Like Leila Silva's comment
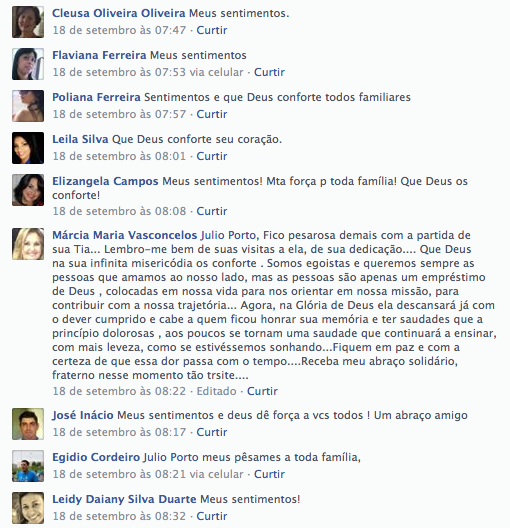The width and height of the screenshot is (510, 528). (212, 156)
